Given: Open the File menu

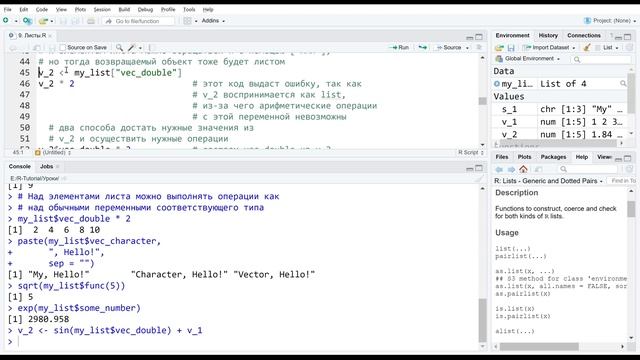Looking at the screenshot, I should (8, 9).
